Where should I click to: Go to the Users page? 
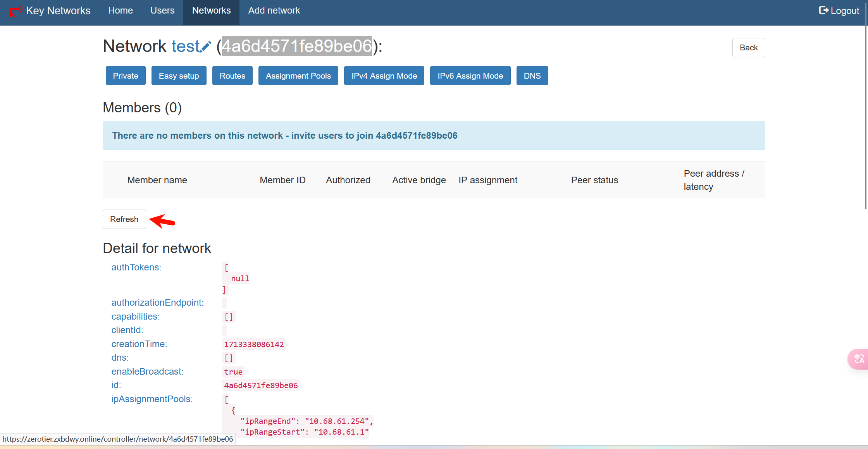point(162,11)
